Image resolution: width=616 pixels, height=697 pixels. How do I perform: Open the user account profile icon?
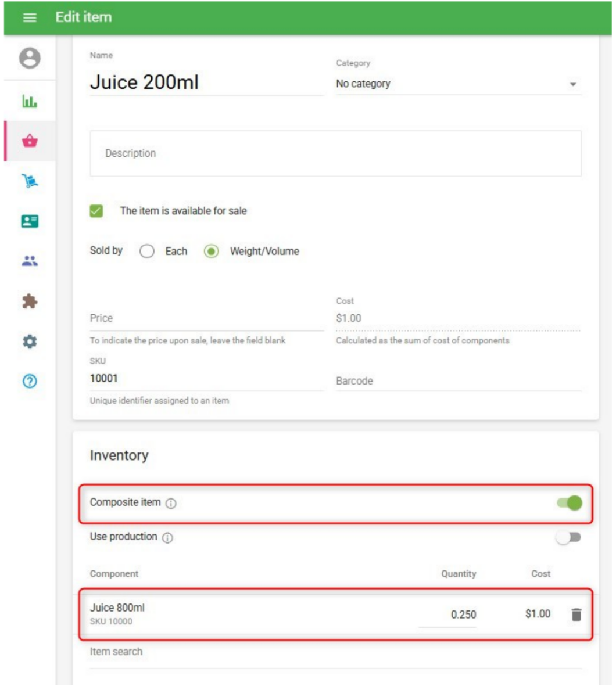[x=30, y=58]
